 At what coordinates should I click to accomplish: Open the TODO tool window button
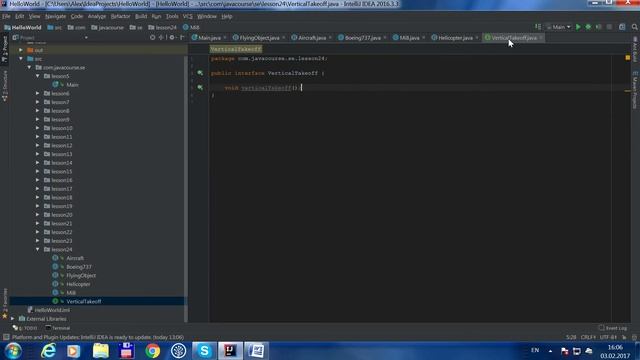[x=25, y=328]
